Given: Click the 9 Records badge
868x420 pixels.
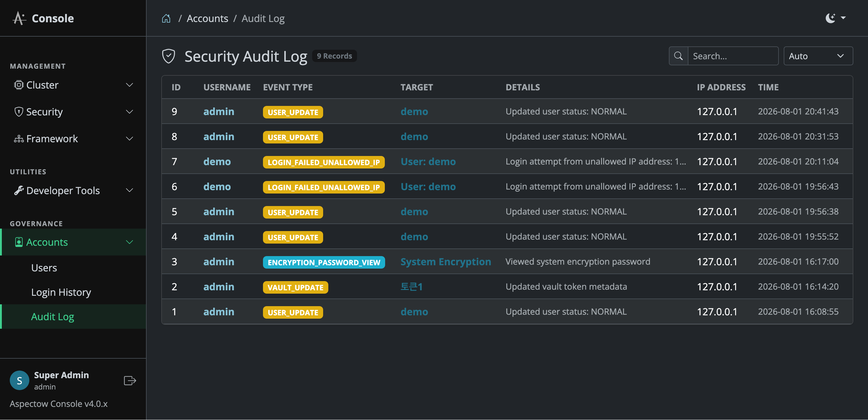Looking at the screenshot, I should [334, 56].
